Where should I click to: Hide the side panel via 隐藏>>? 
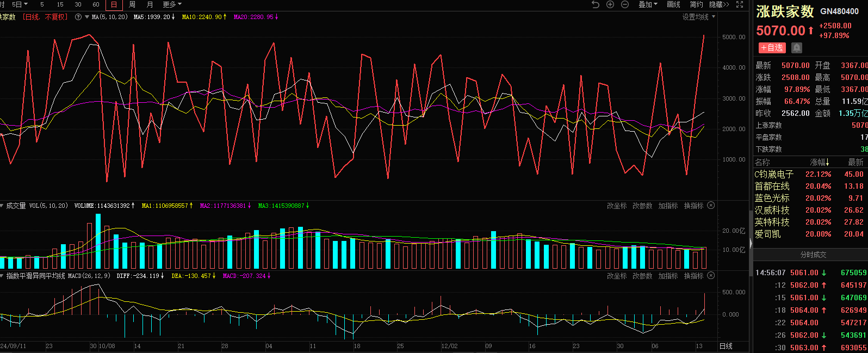point(719,4)
